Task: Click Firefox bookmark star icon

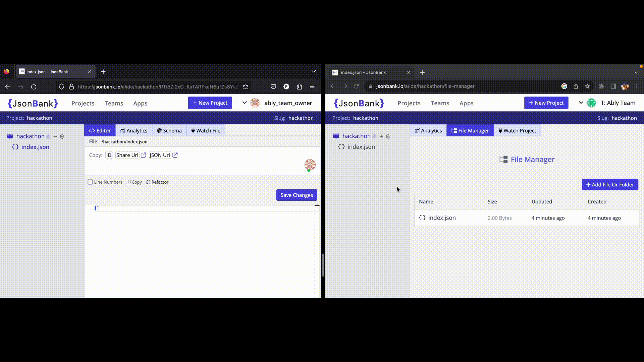Action: coord(246,86)
